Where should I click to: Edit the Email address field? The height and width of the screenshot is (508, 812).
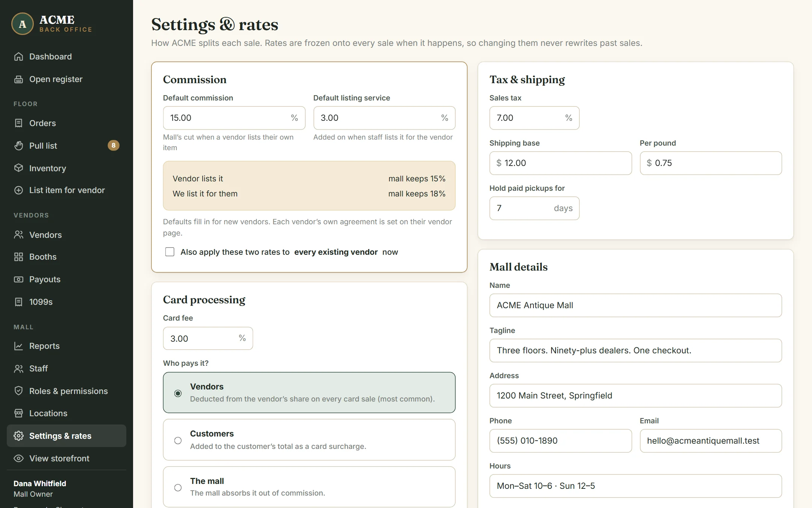(711, 441)
